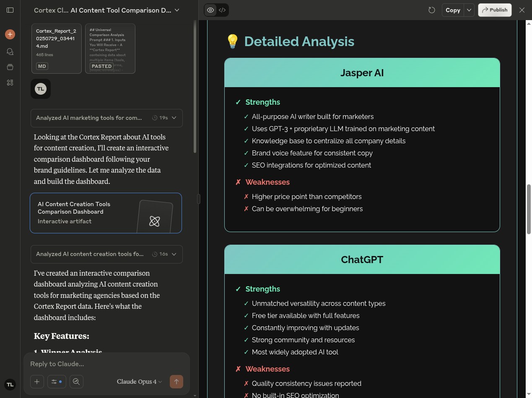The image size is (532, 398).
Task: Start a new chat with plus icon
Action: coord(10,34)
